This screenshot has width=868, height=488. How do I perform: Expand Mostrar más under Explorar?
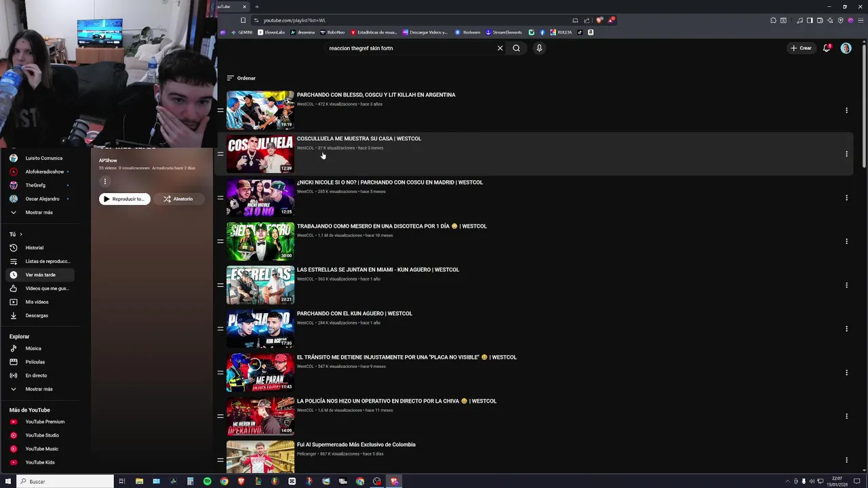pos(40,389)
